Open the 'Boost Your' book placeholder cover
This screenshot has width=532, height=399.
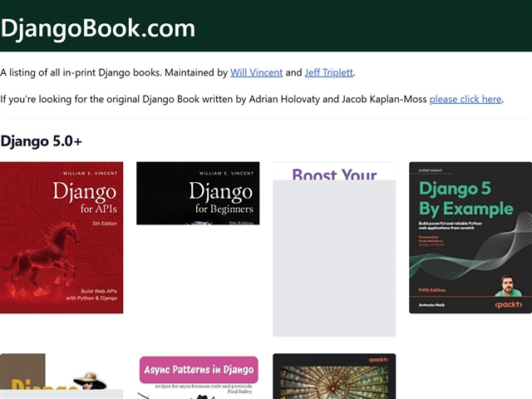334,249
